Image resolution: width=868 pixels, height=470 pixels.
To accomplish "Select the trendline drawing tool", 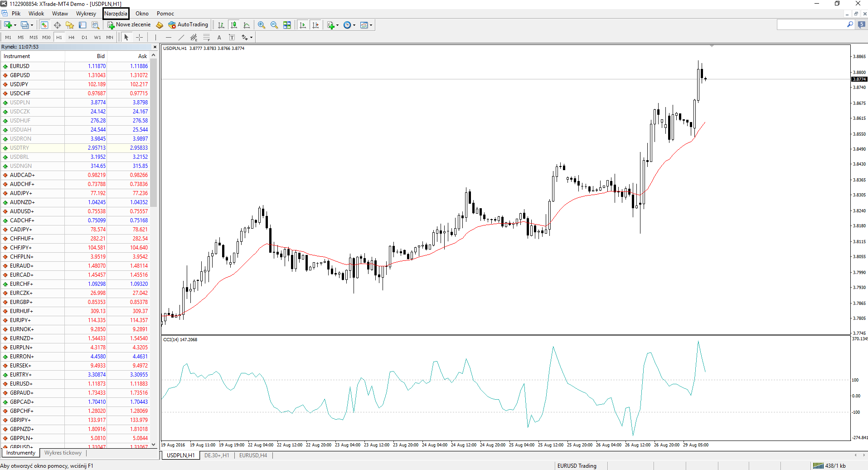I will click(181, 37).
